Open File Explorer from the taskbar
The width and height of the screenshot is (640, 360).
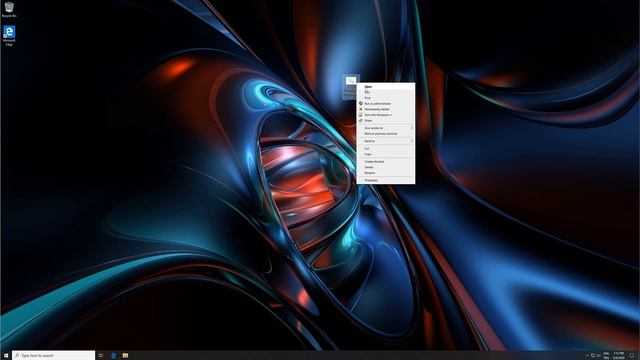pos(125,356)
